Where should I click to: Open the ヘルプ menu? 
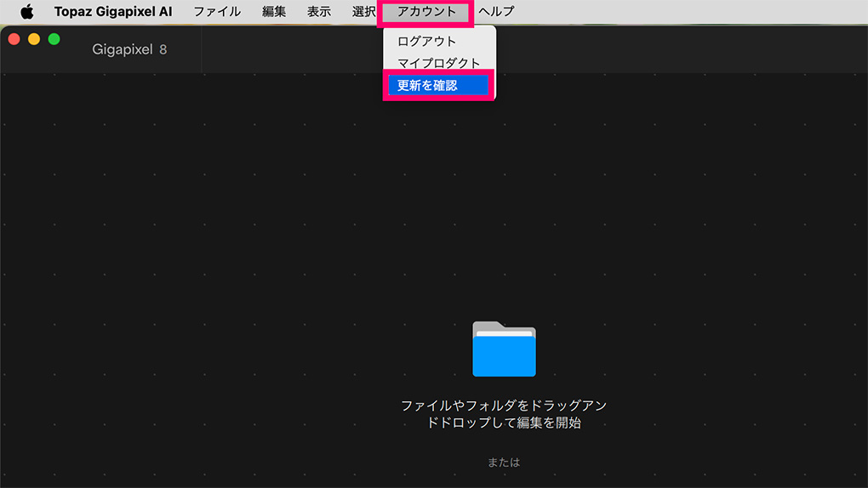(497, 12)
